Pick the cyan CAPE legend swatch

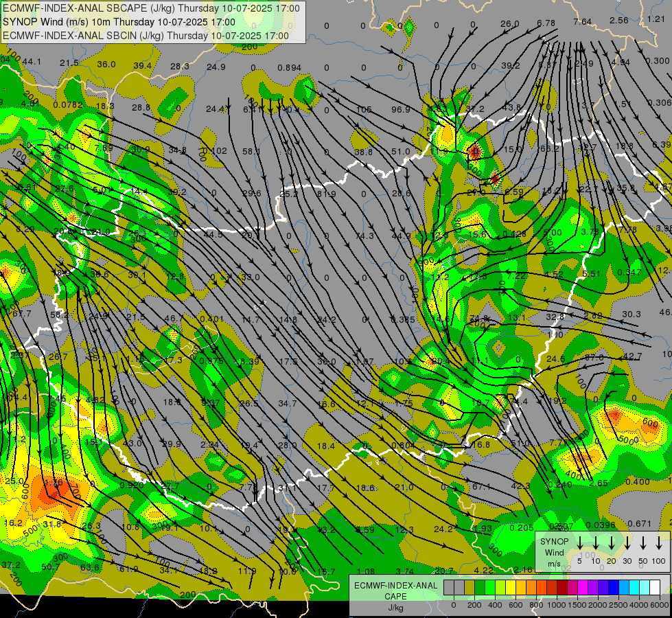coord(635,588)
